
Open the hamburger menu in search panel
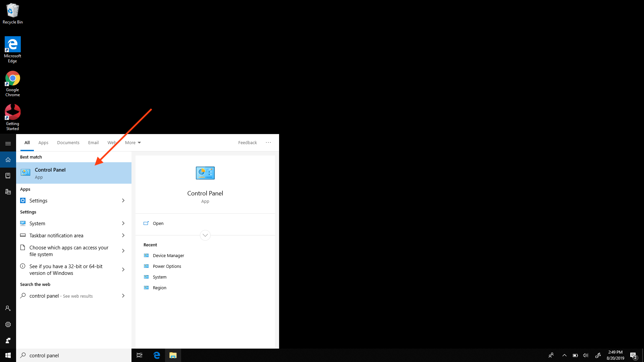tap(8, 143)
